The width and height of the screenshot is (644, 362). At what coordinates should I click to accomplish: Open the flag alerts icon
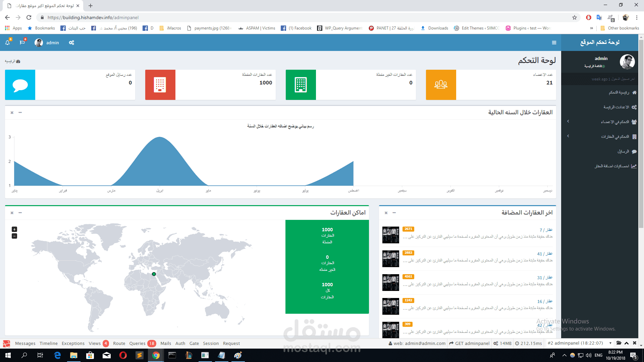tap(22, 43)
